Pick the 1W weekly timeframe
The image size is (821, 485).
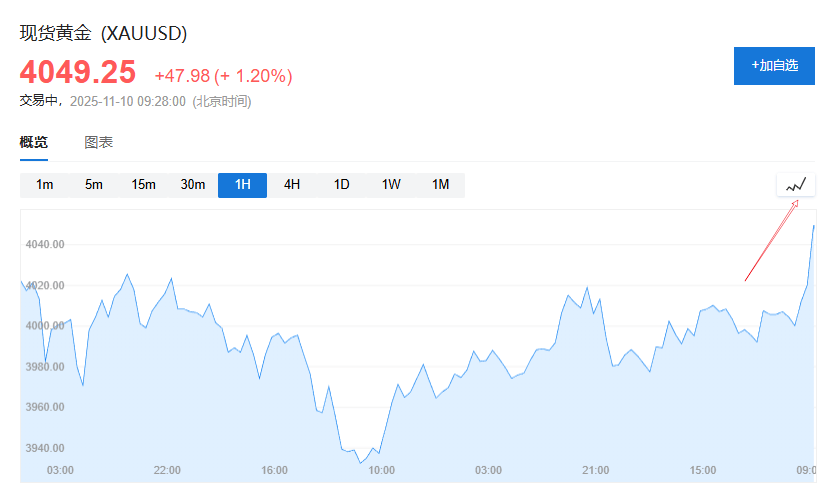pyautogui.click(x=391, y=185)
